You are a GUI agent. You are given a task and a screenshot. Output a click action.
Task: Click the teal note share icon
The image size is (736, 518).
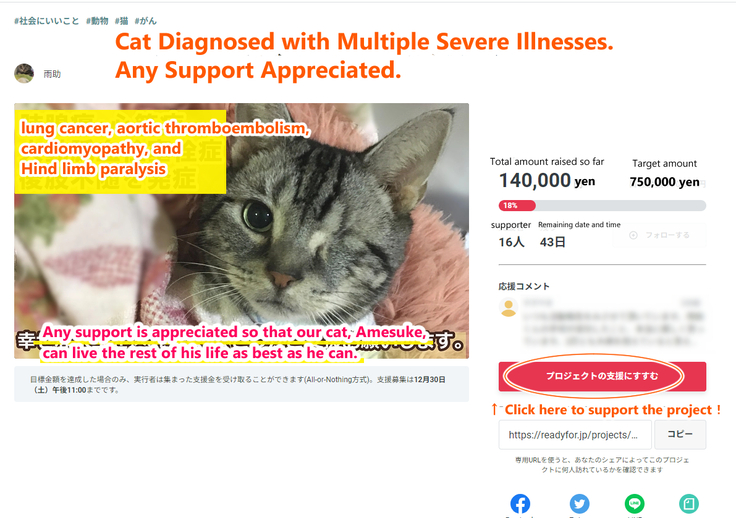689,504
